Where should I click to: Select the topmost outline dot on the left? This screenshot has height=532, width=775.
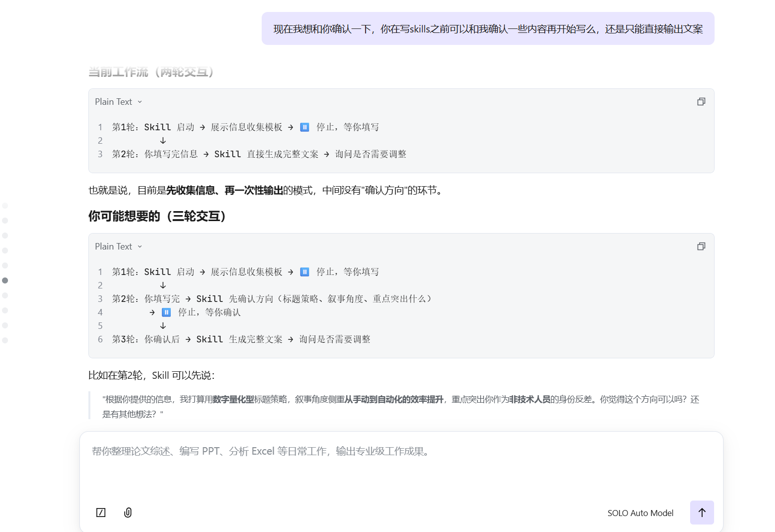click(x=5, y=206)
